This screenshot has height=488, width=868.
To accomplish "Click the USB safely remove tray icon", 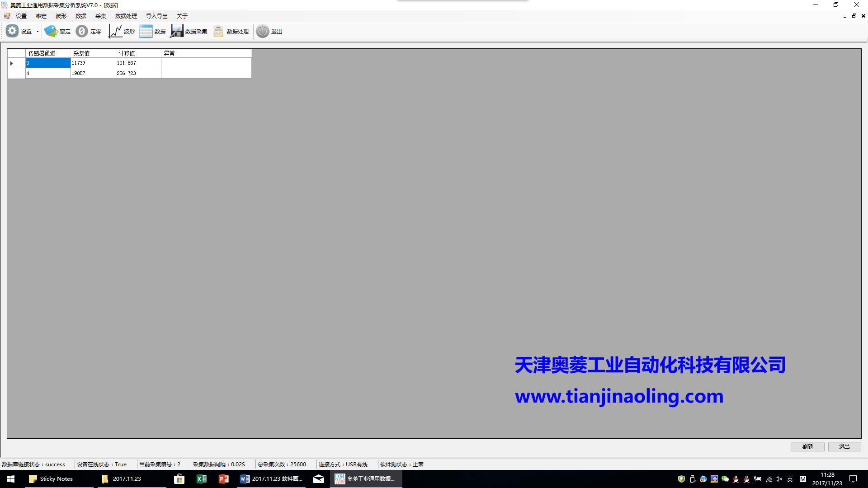I will coord(692,479).
